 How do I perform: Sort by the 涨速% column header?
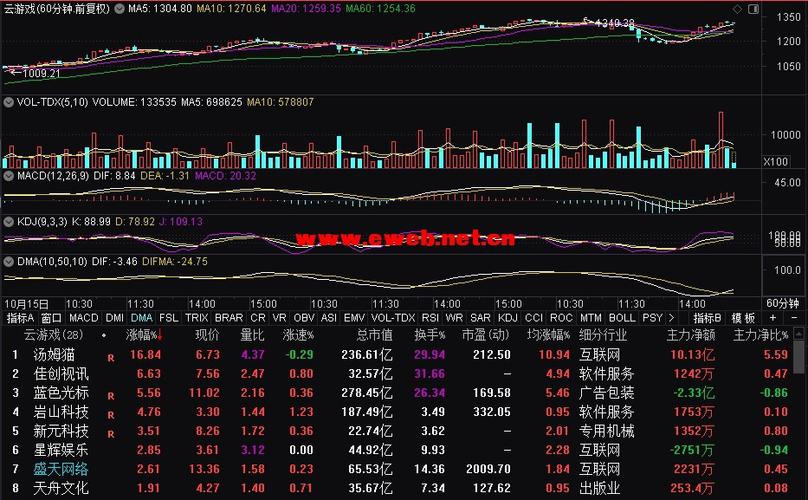point(298,335)
